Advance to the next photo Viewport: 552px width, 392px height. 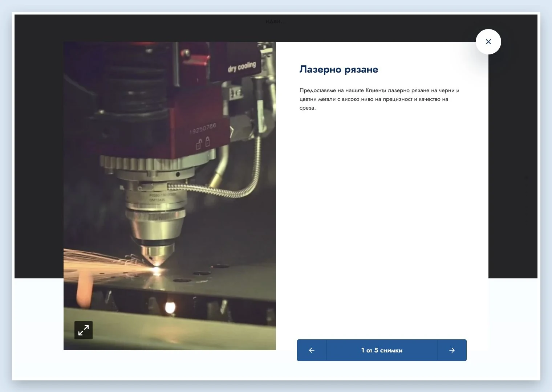(452, 350)
